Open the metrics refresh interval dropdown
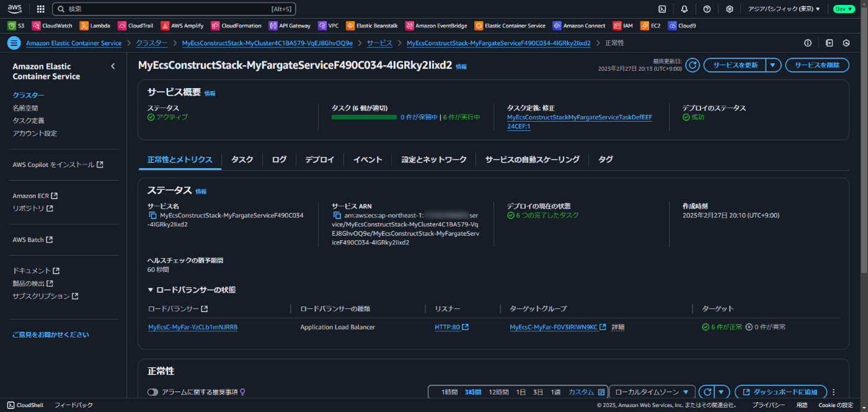The height and width of the screenshot is (412, 868). tap(722, 392)
